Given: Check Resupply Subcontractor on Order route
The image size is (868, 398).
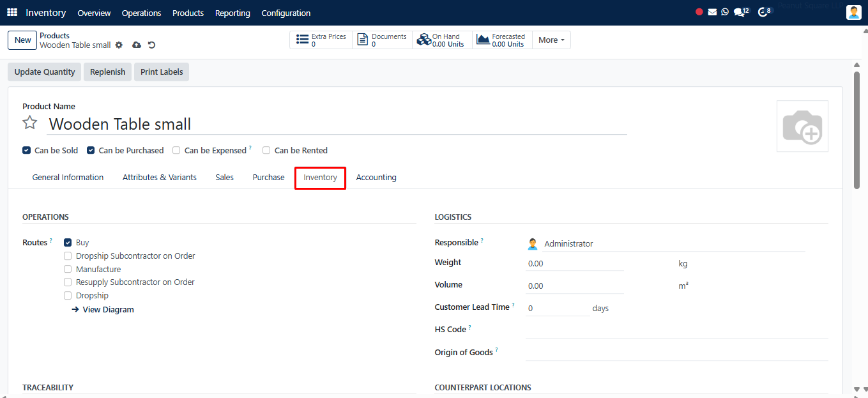Looking at the screenshot, I should click(x=68, y=282).
